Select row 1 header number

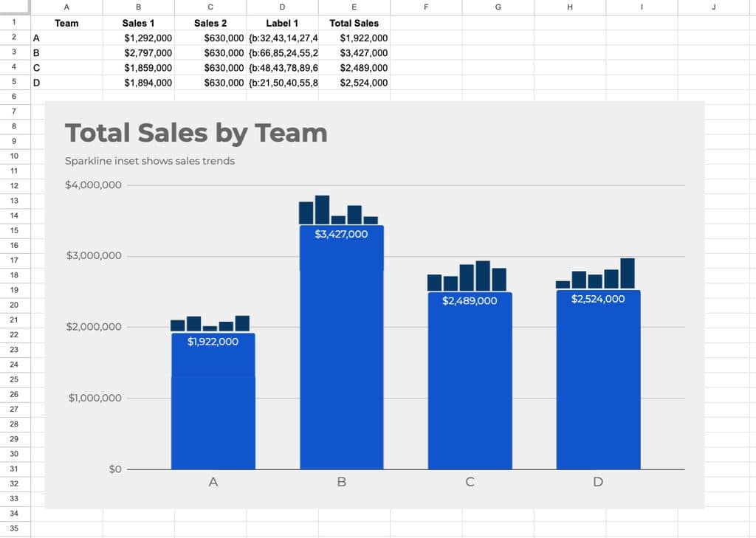click(15, 23)
